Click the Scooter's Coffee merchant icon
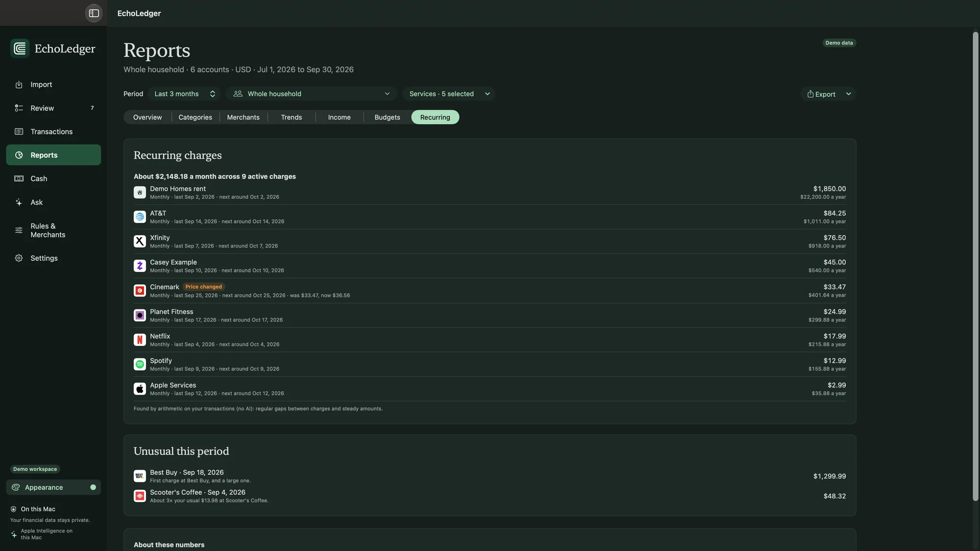 (x=140, y=496)
